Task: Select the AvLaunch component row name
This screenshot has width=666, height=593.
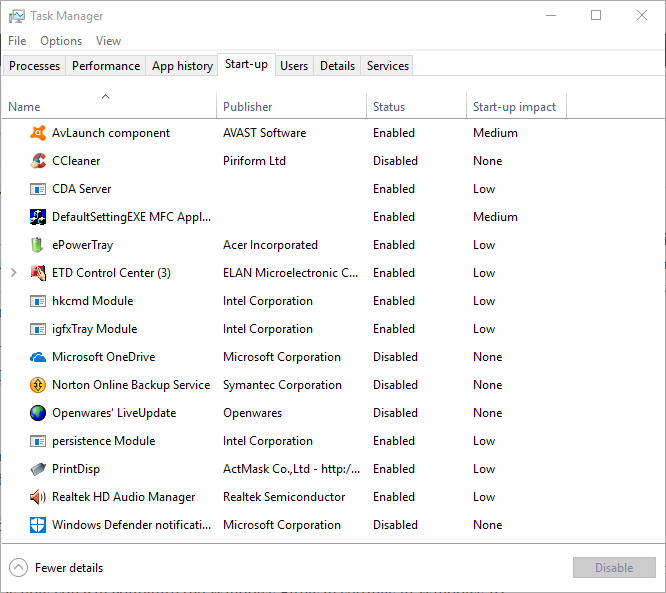Action: point(111,133)
